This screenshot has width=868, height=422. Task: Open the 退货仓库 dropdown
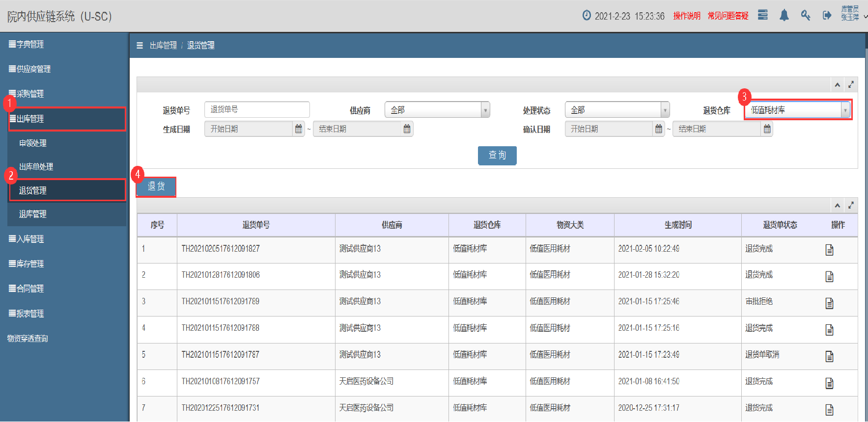[x=798, y=110]
